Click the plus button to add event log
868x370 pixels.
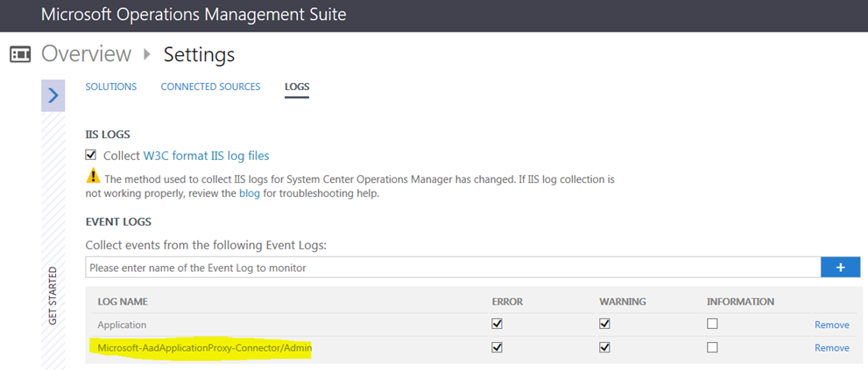click(x=840, y=268)
